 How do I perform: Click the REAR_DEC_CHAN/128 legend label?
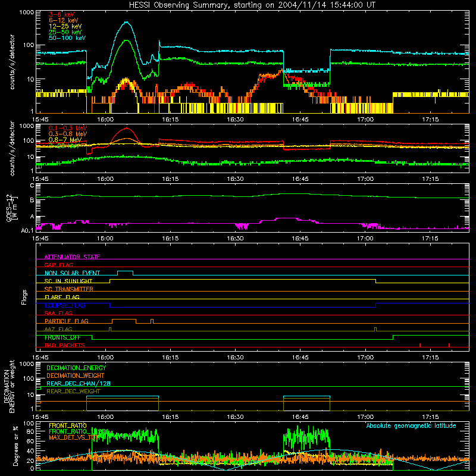pos(79,383)
